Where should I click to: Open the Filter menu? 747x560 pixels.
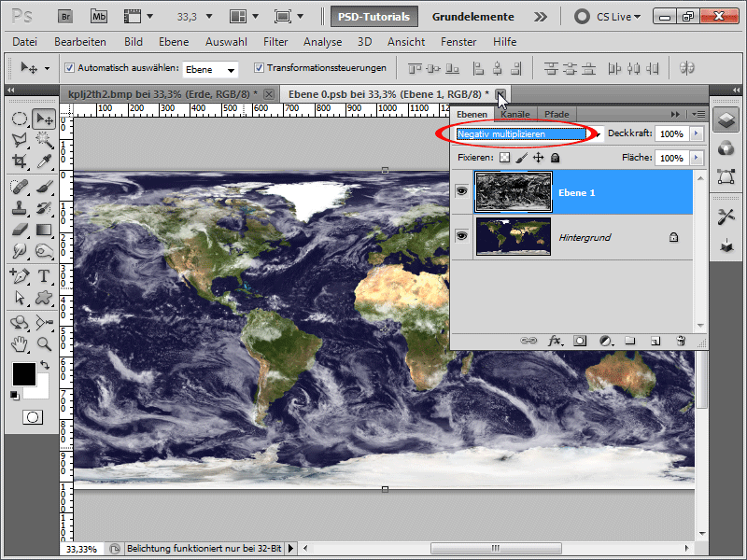click(275, 42)
